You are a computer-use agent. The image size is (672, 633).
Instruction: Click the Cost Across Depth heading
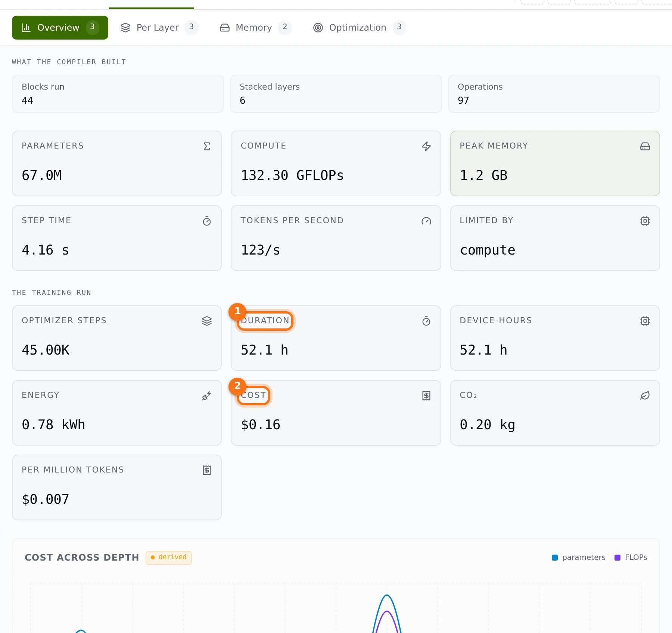tap(82, 558)
